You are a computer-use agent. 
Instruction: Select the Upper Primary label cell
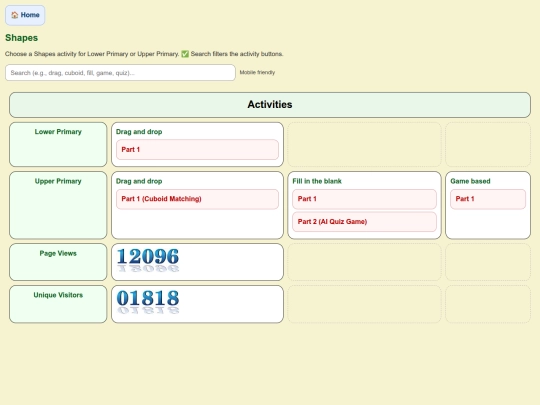click(58, 205)
